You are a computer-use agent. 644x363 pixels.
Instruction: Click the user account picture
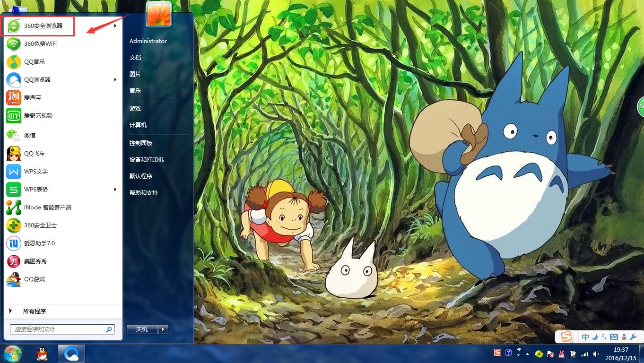click(159, 14)
